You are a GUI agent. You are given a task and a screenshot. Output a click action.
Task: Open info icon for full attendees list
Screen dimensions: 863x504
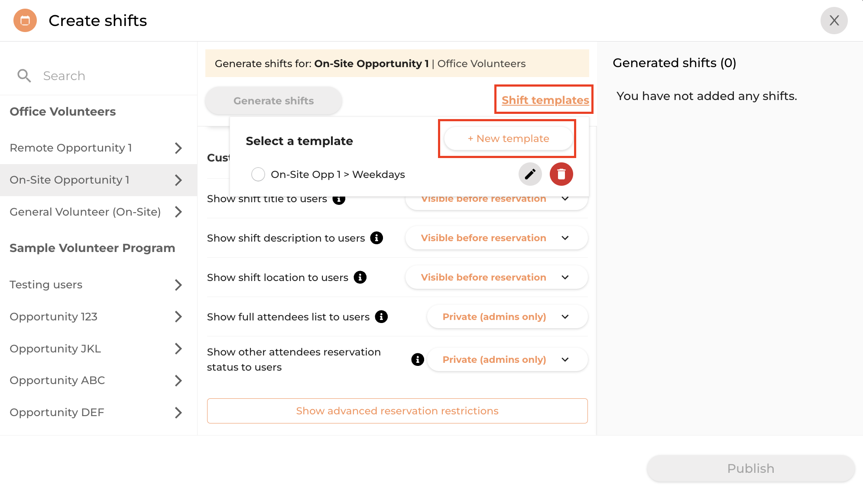(381, 317)
